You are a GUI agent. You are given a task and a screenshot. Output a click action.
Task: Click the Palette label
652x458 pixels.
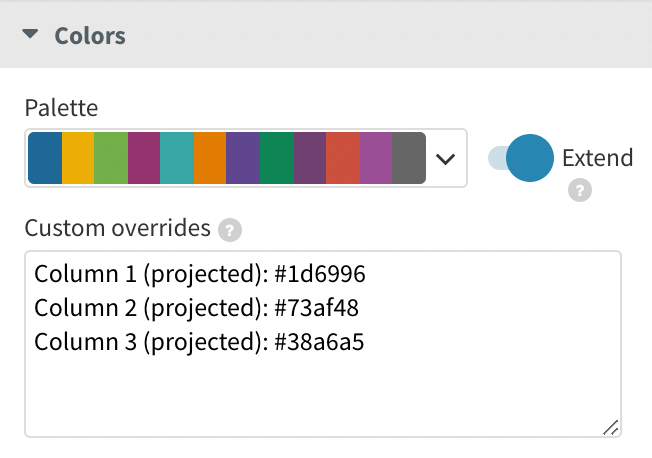pyautogui.click(x=61, y=107)
